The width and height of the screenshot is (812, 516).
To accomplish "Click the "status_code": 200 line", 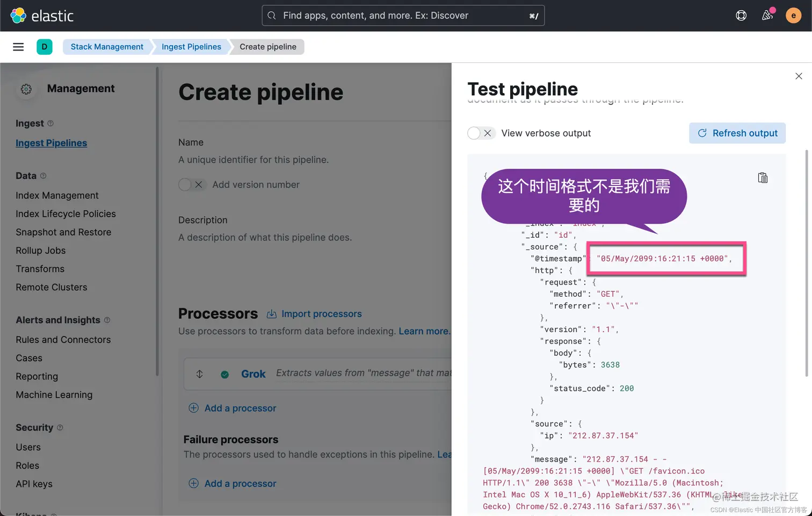I will click(x=591, y=388).
